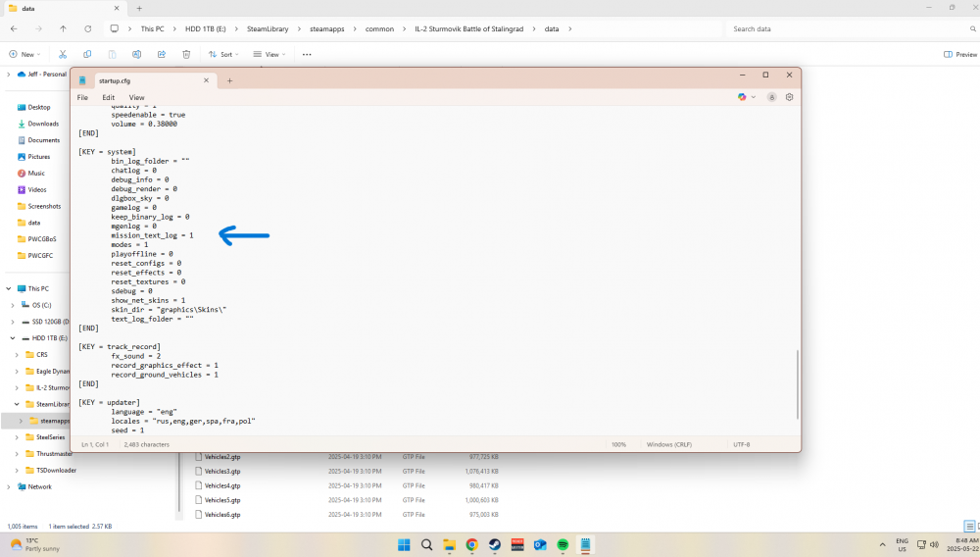This screenshot has width=980, height=557.
Task: Click Notepad vertical scrollbar thumb
Action: (x=798, y=384)
